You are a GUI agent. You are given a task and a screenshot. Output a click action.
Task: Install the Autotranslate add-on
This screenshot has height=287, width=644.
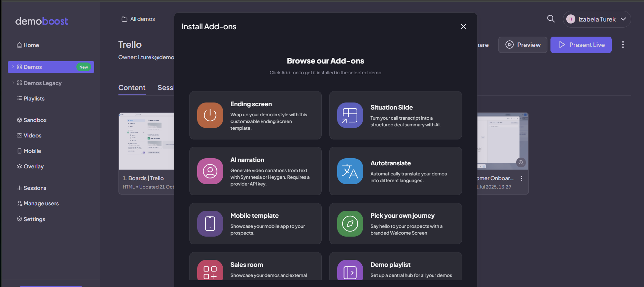(395, 171)
